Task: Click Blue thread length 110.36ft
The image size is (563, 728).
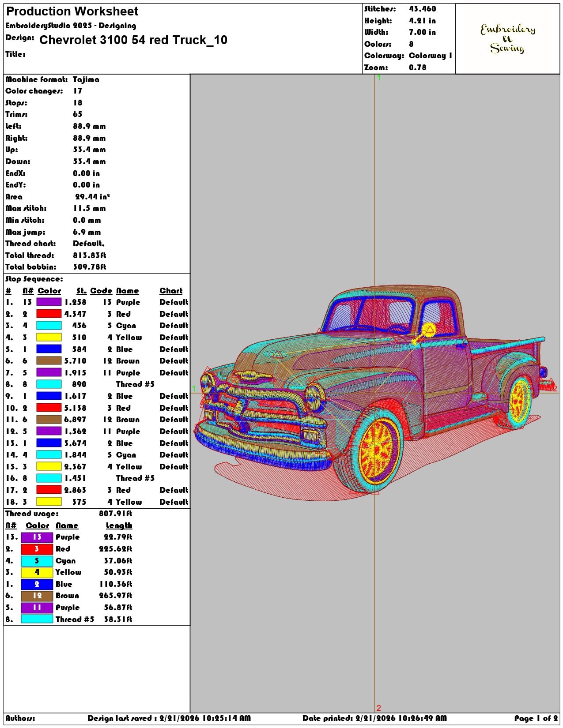Action: (116, 584)
